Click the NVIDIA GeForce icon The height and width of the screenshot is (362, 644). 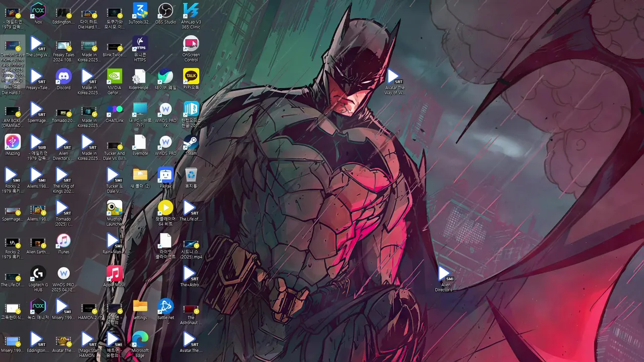(114, 81)
